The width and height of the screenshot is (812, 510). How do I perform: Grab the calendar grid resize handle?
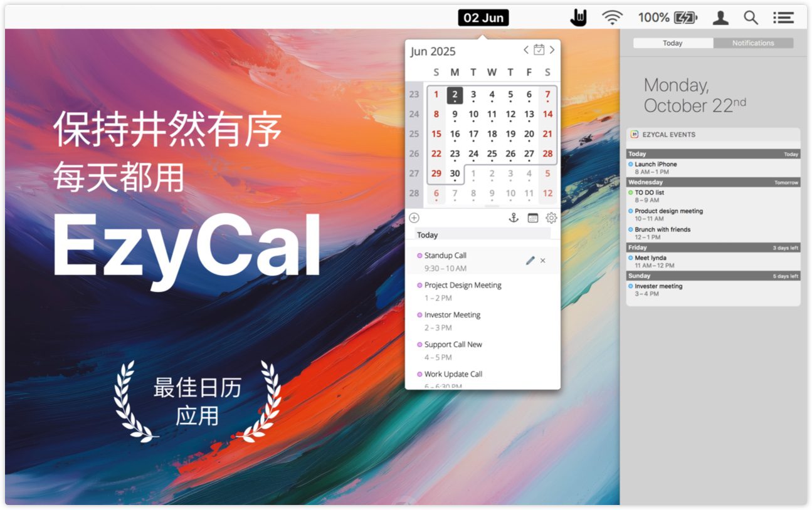(492, 206)
